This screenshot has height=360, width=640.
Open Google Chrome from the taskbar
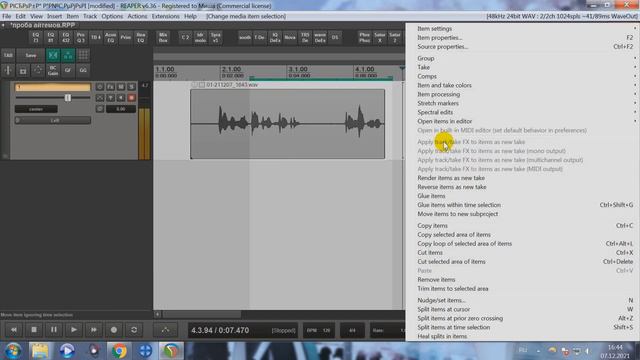119,351
